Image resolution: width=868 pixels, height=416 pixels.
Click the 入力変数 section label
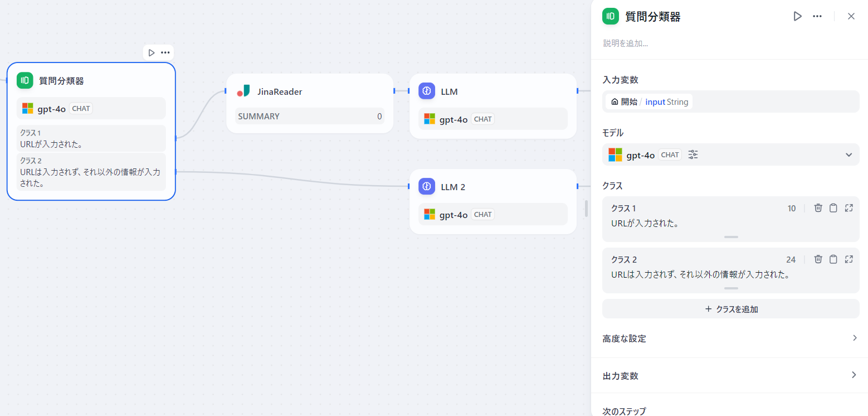tap(620, 80)
